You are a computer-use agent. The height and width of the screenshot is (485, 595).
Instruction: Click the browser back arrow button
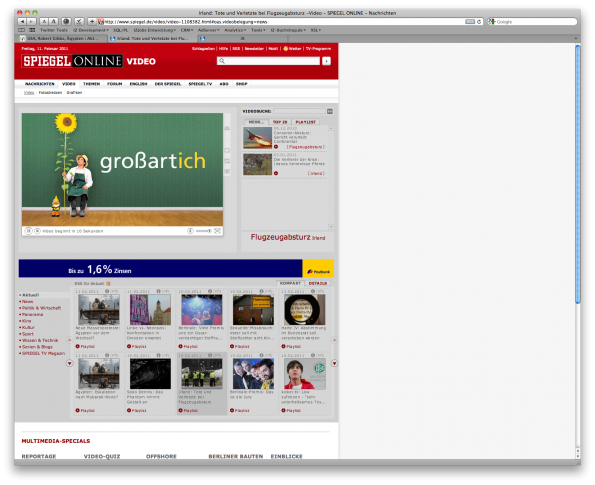pos(22,22)
